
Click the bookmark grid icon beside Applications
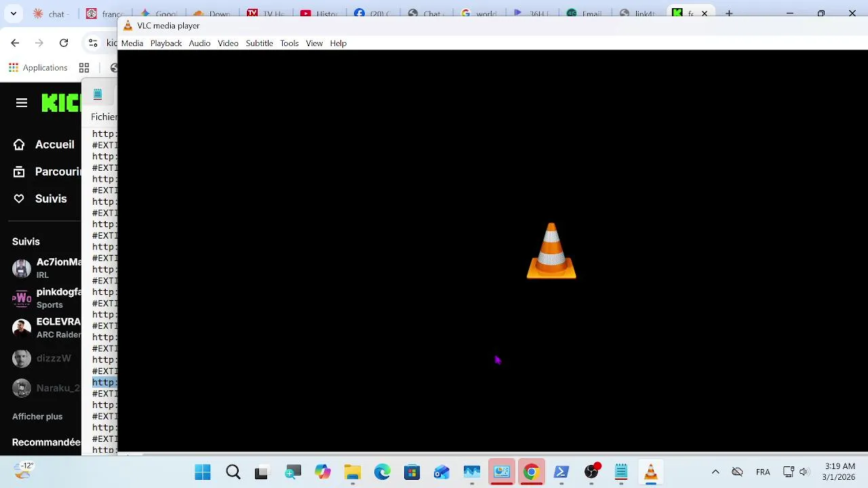tap(84, 68)
